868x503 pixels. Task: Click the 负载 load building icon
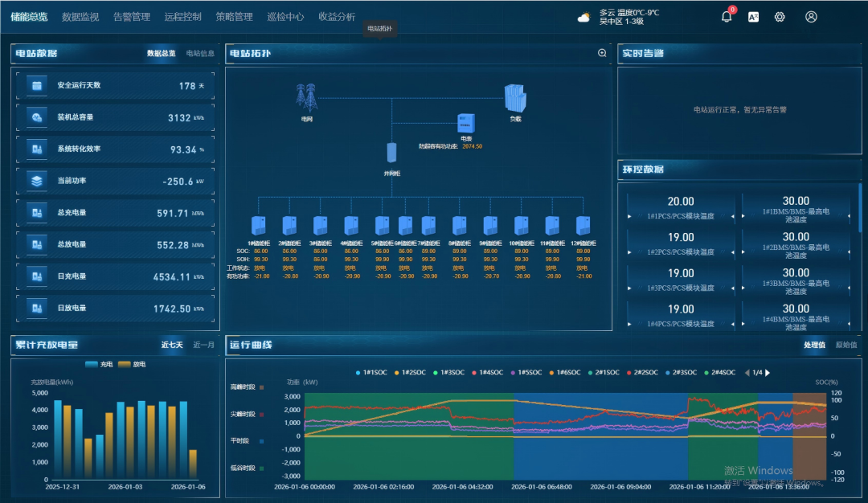[x=514, y=98]
